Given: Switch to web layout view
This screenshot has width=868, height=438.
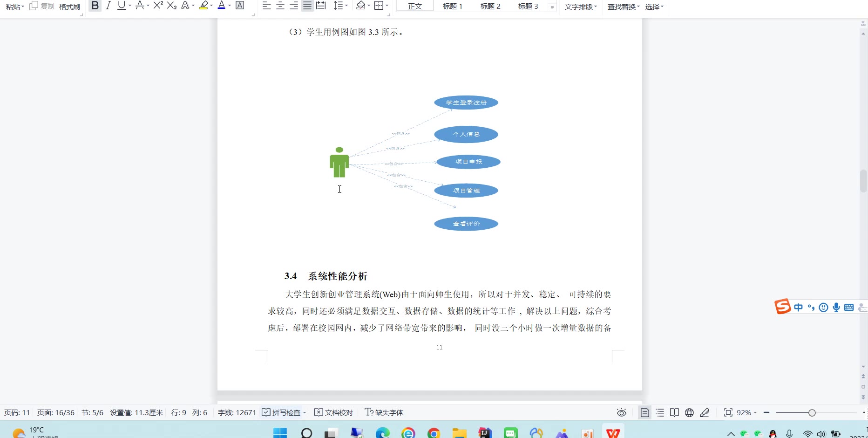Looking at the screenshot, I should (x=689, y=412).
